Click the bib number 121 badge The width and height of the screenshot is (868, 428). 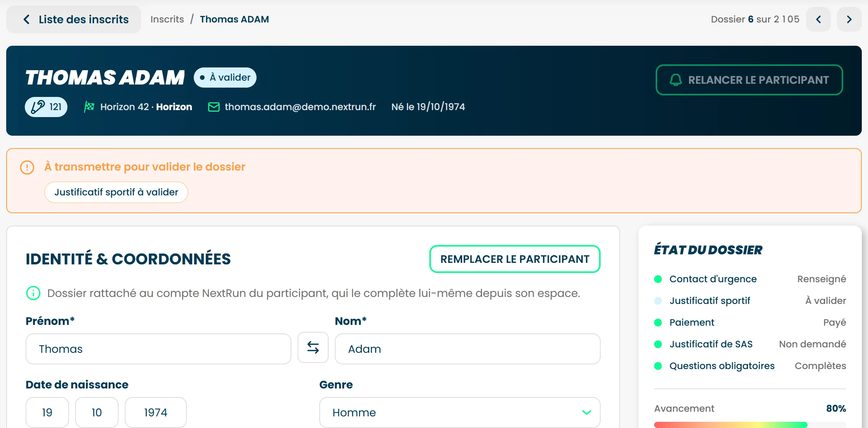46,107
